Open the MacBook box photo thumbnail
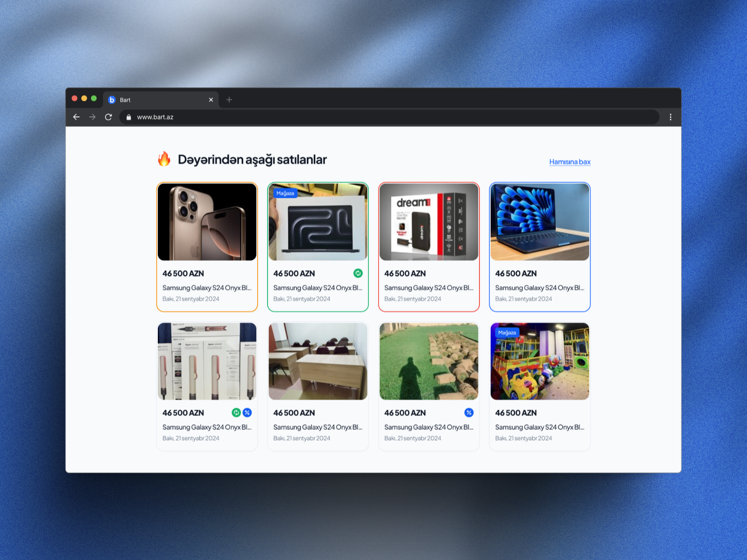Viewport: 747px width, 560px height. point(318,222)
